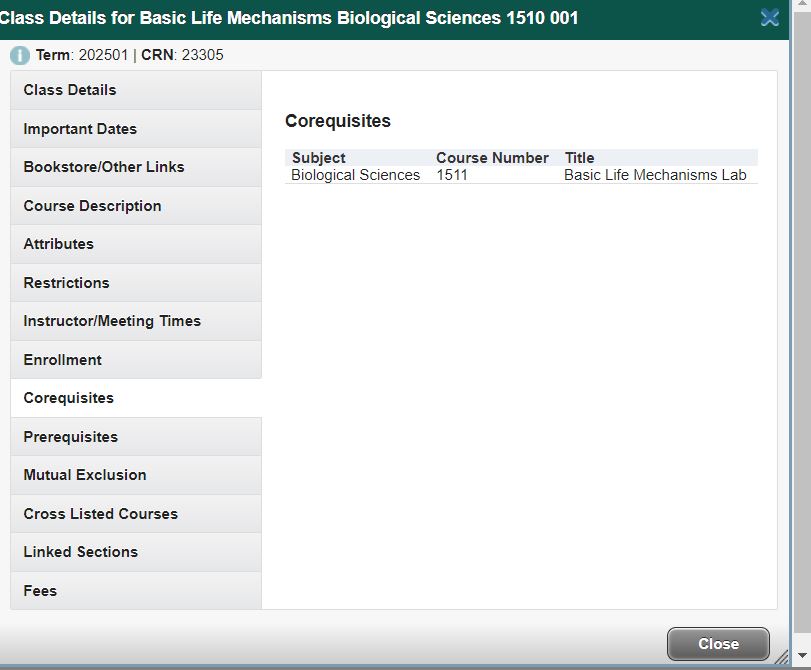Select the Corequisites tab

[136, 398]
